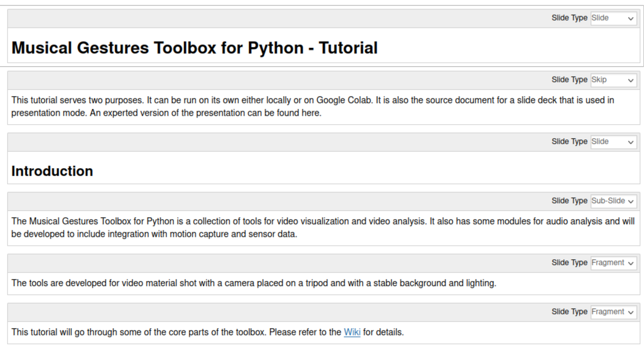Follow the Wiki link
644x351 pixels.
click(352, 332)
